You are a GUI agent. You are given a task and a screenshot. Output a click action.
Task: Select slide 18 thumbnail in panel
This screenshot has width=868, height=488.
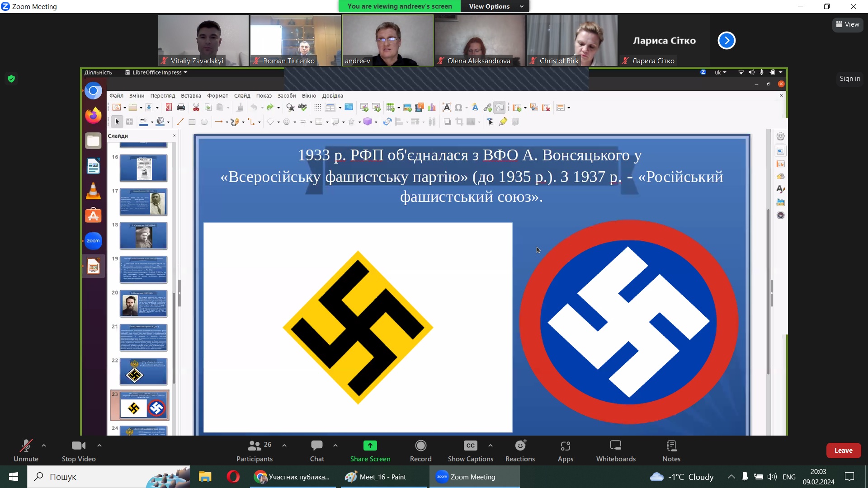(x=143, y=236)
